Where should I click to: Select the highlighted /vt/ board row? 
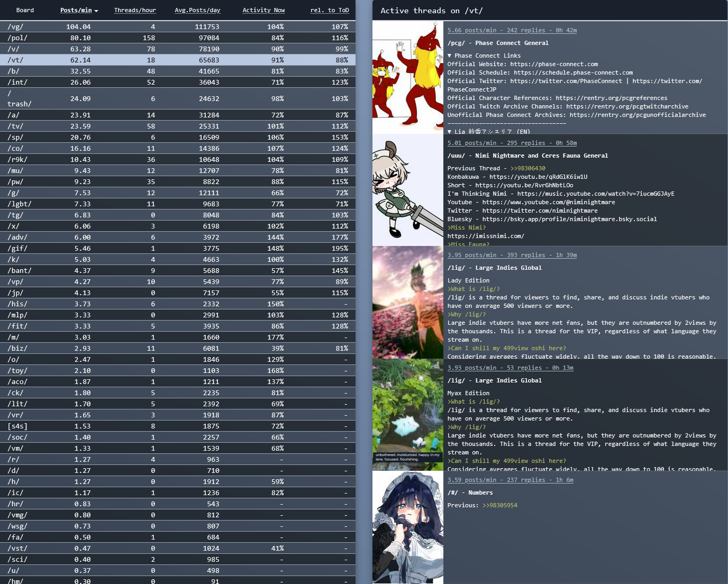click(178, 60)
